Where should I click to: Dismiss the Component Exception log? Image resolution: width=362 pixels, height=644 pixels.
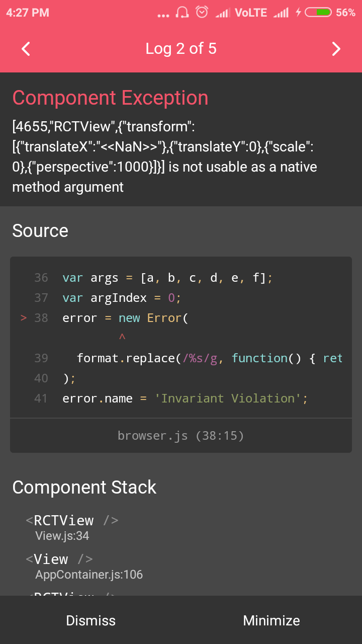click(x=90, y=620)
